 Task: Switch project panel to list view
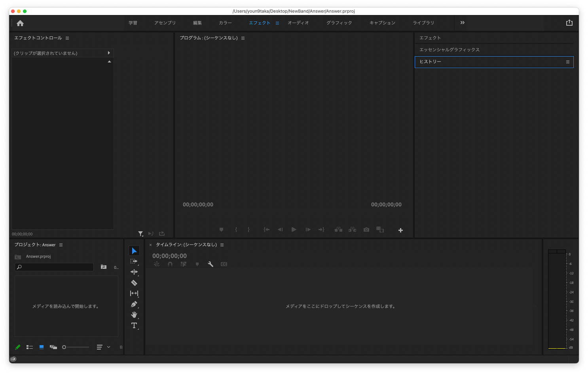30,347
